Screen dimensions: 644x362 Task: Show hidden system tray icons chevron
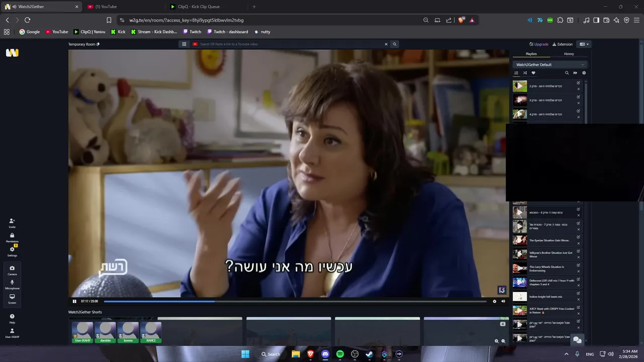(x=567, y=354)
